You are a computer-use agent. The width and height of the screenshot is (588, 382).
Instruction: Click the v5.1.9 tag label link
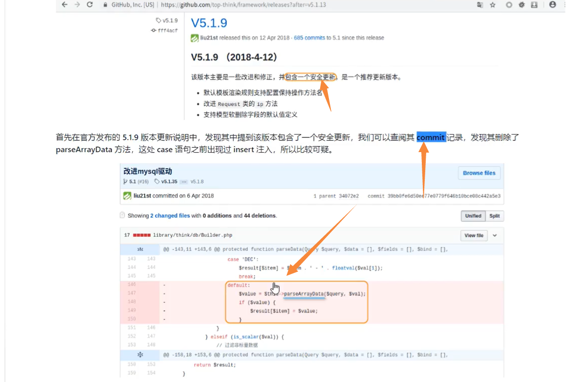pyautogui.click(x=170, y=21)
